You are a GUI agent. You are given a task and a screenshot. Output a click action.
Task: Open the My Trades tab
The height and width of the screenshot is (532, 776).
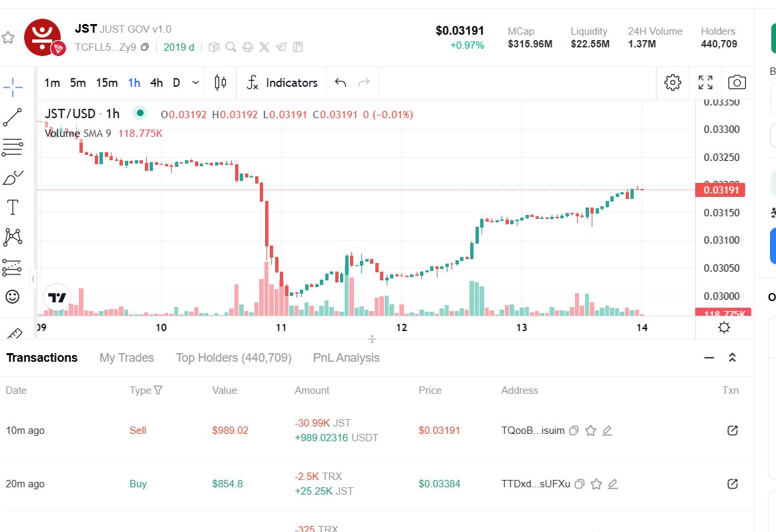pyautogui.click(x=127, y=358)
